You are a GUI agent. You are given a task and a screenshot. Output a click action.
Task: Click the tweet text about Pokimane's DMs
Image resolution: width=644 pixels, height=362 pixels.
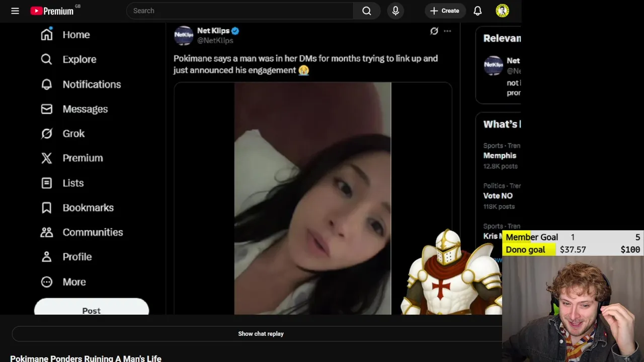[305, 64]
